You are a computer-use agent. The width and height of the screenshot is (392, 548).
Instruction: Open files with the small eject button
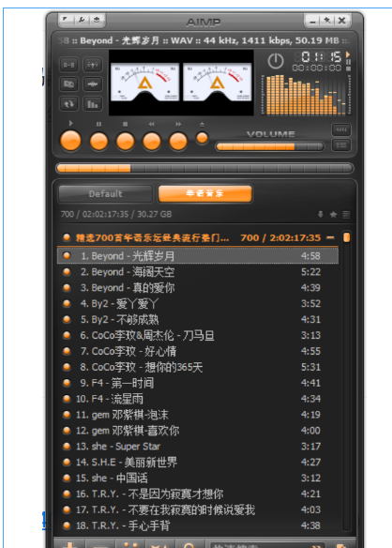(202, 138)
